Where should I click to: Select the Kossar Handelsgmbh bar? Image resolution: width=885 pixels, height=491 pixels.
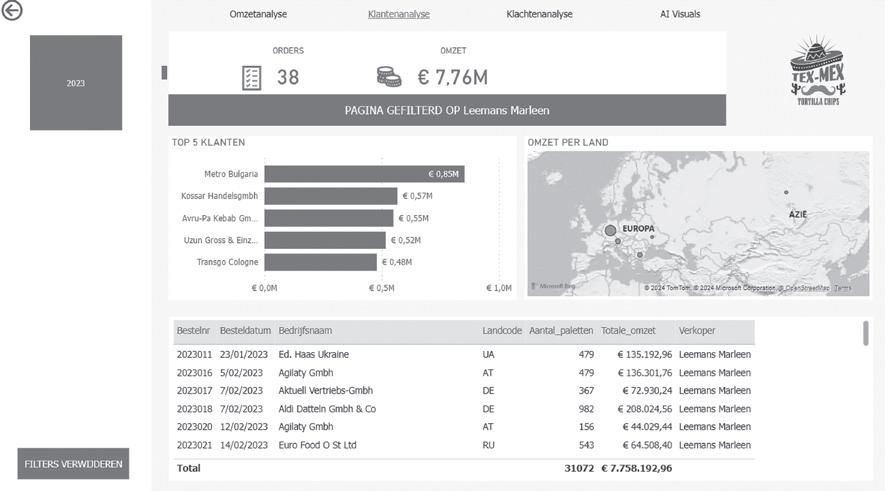[331, 196]
